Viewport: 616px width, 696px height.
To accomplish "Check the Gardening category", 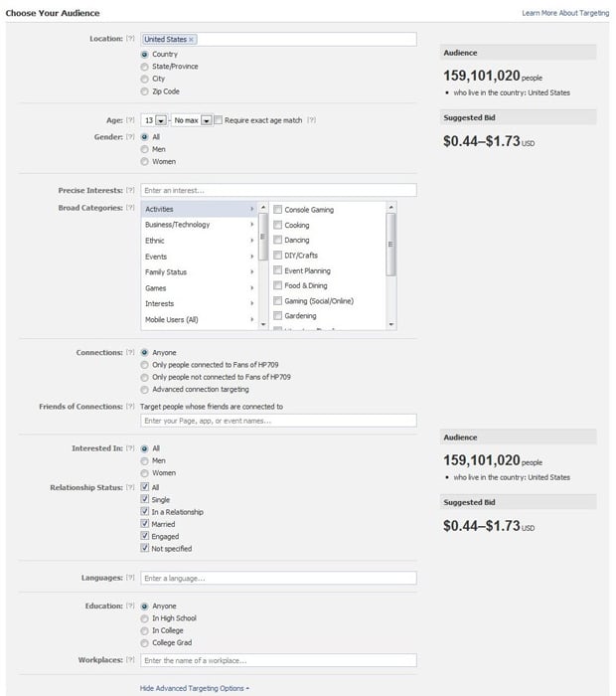I will [277, 315].
